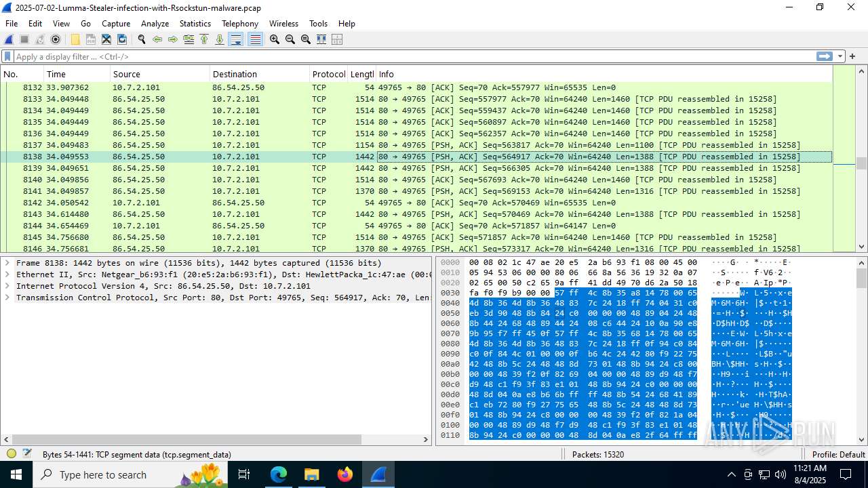Screen dimensions: 868x488
Task: Expand the Ethernet II tree item
Action: tap(7, 274)
